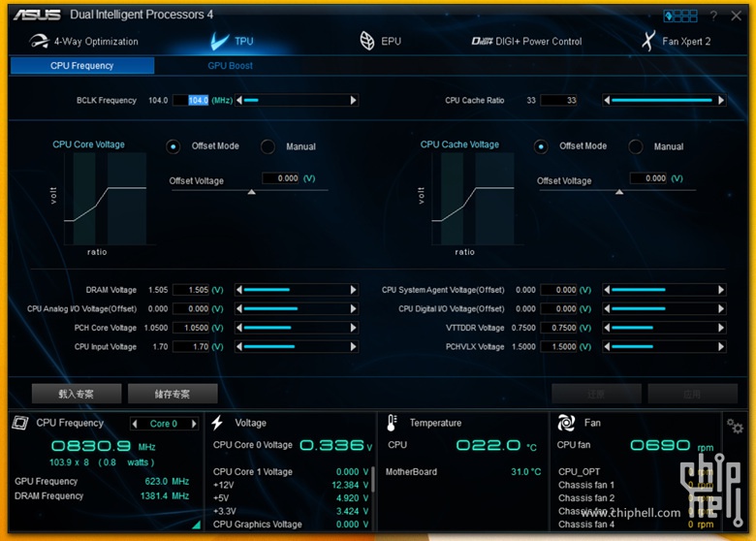Image resolution: width=756 pixels, height=541 pixels.
Task: Switch to the TPU section
Action: click(x=232, y=42)
